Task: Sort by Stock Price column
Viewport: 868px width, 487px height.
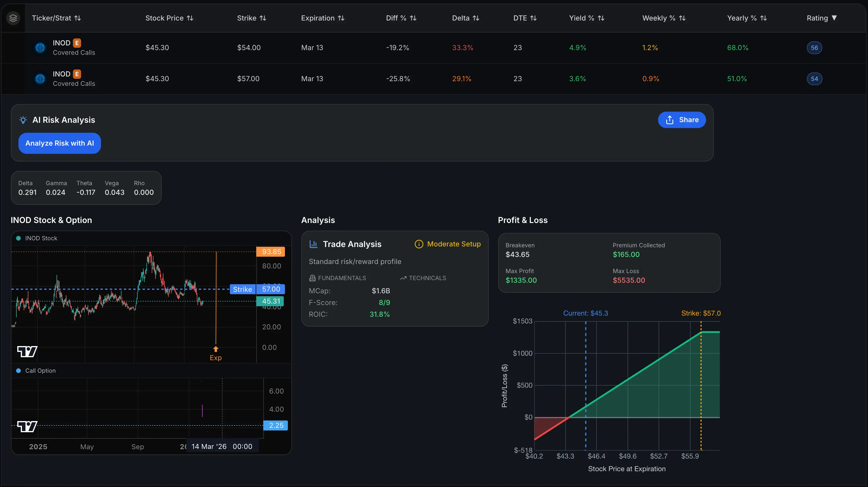Action: point(169,18)
